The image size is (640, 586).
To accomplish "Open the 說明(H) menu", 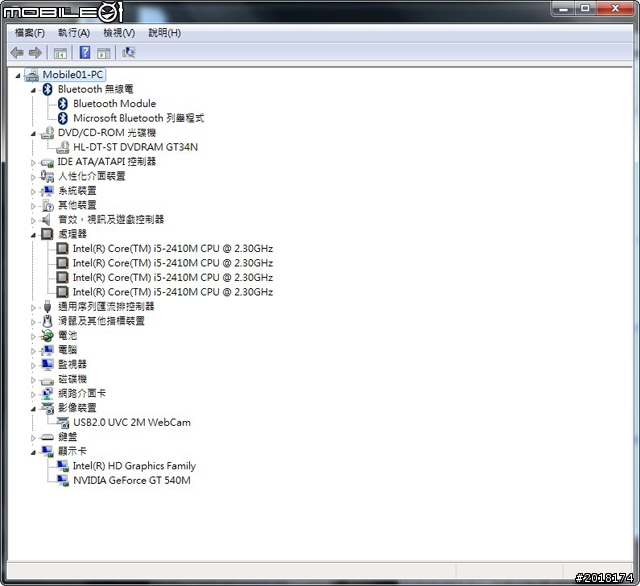I will pos(164,33).
